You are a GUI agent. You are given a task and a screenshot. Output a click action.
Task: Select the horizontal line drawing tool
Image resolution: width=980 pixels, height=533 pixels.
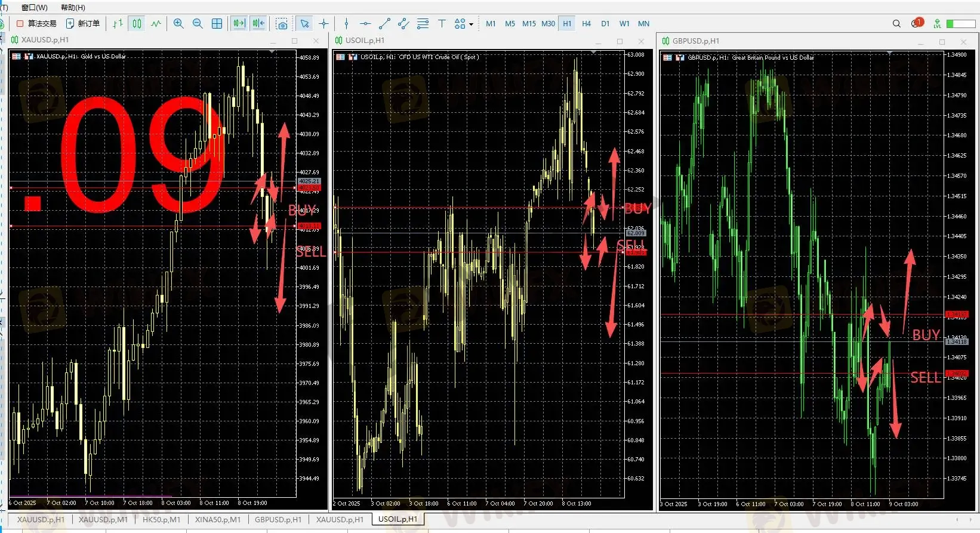coord(365,24)
